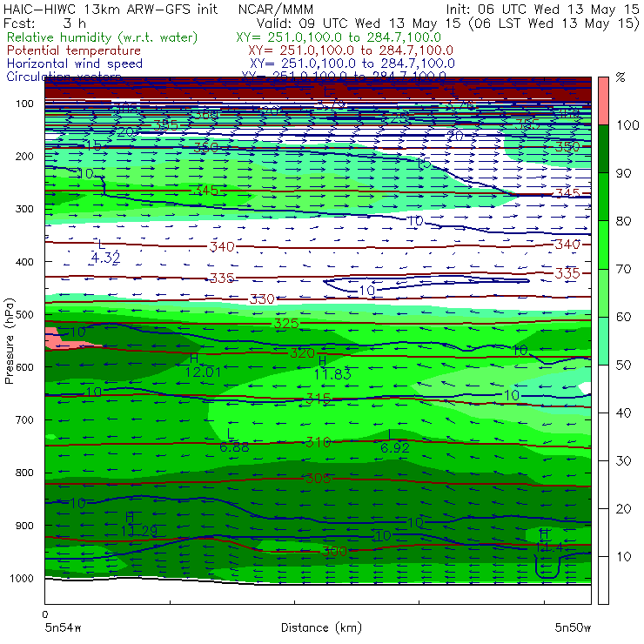Click the "700" pressure axis tick label

point(24,419)
